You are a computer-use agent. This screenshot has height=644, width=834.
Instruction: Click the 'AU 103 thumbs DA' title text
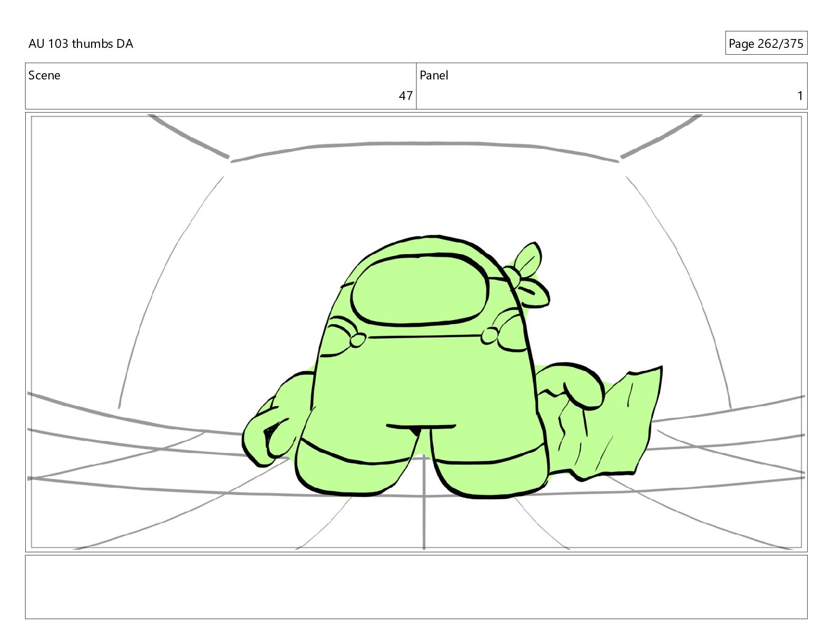(81, 44)
